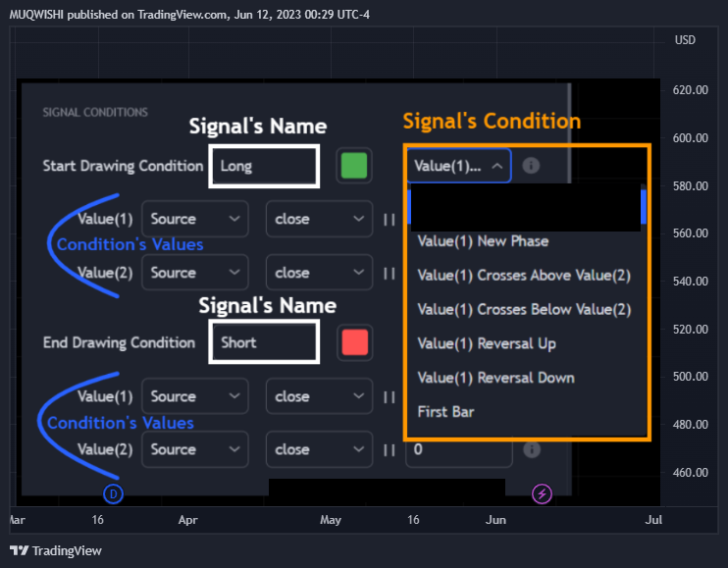Click the May label on time axis
Screen dimensions: 728x568
[331, 520]
